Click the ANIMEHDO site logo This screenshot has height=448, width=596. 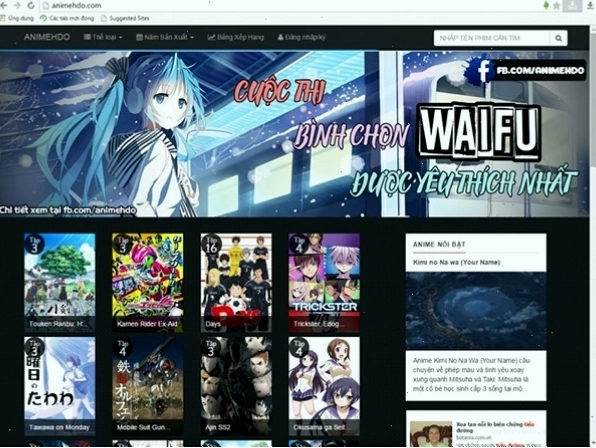pos(47,37)
